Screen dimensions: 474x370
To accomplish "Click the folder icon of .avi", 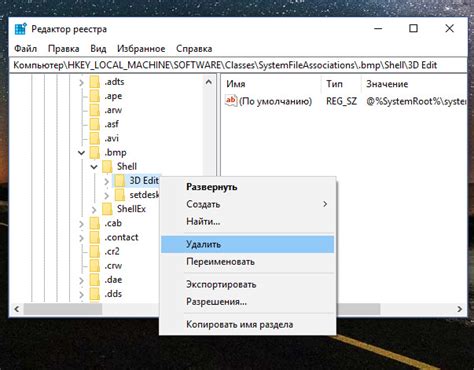I will click(x=95, y=138).
